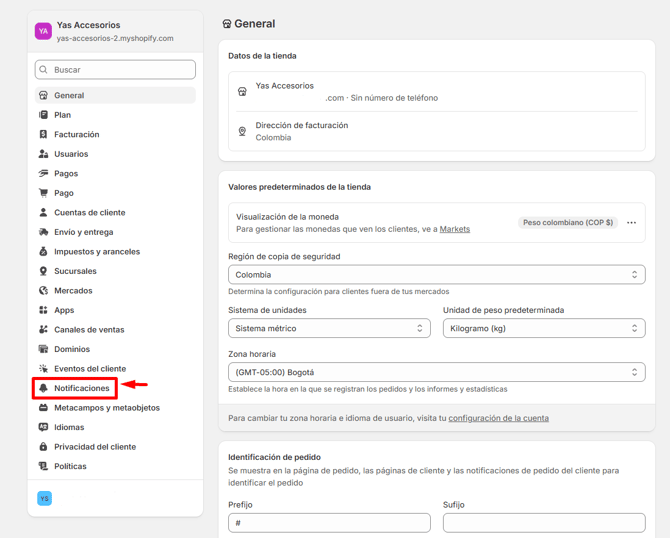670x538 pixels.
Task: Open Metacampos y metaobjetos section
Action: [x=106, y=408]
